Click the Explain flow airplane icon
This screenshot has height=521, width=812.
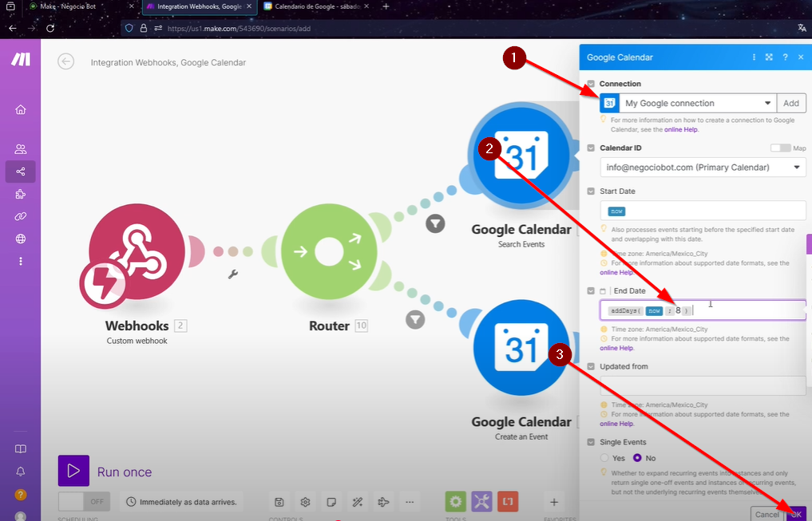383,502
